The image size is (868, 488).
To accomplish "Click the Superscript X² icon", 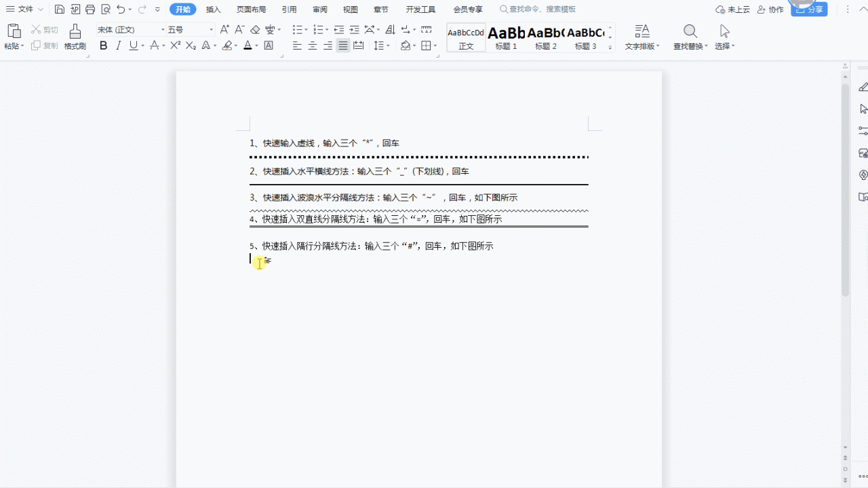I will (x=175, y=45).
